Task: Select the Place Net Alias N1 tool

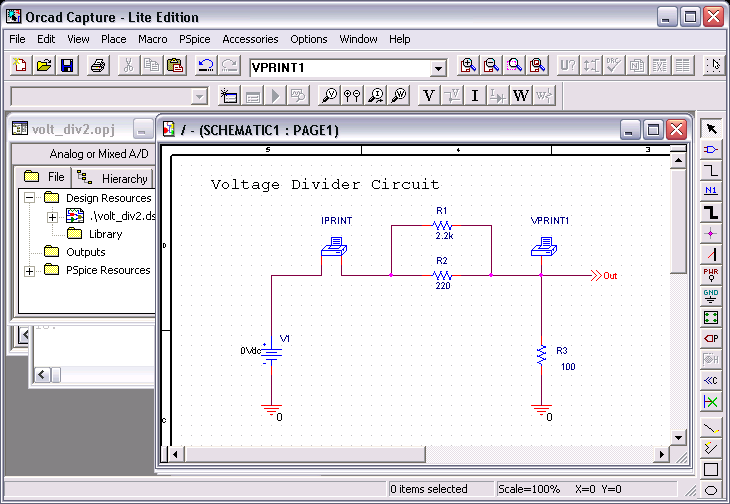Action: tap(711, 191)
